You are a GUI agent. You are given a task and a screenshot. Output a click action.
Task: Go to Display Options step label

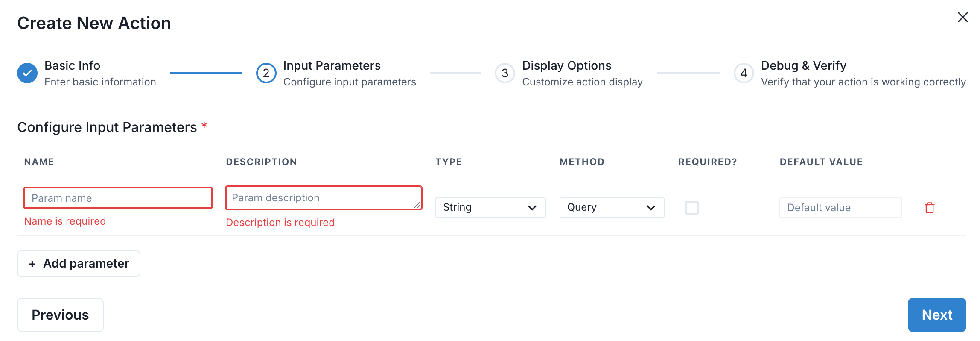(x=566, y=65)
